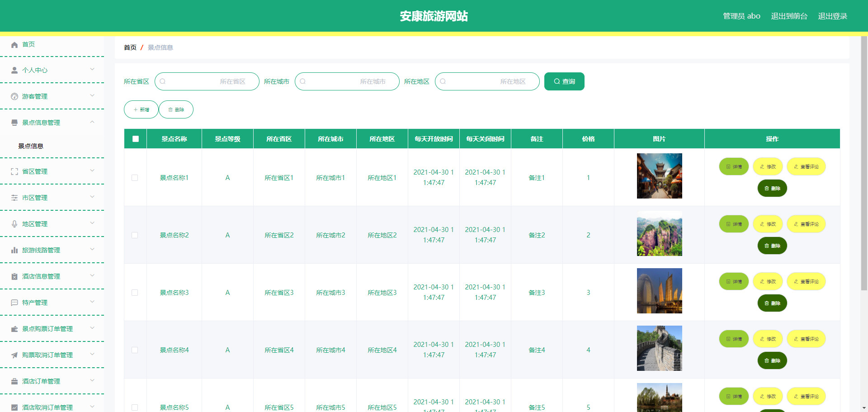Image resolution: width=868 pixels, height=412 pixels.
Task: Click cell 所在省区3
Action: (279, 293)
